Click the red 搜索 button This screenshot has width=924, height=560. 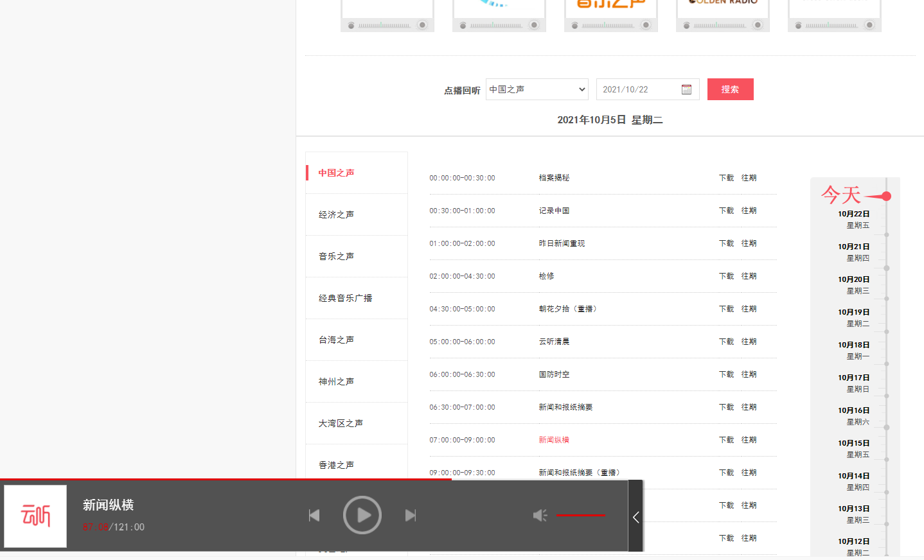click(x=731, y=89)
